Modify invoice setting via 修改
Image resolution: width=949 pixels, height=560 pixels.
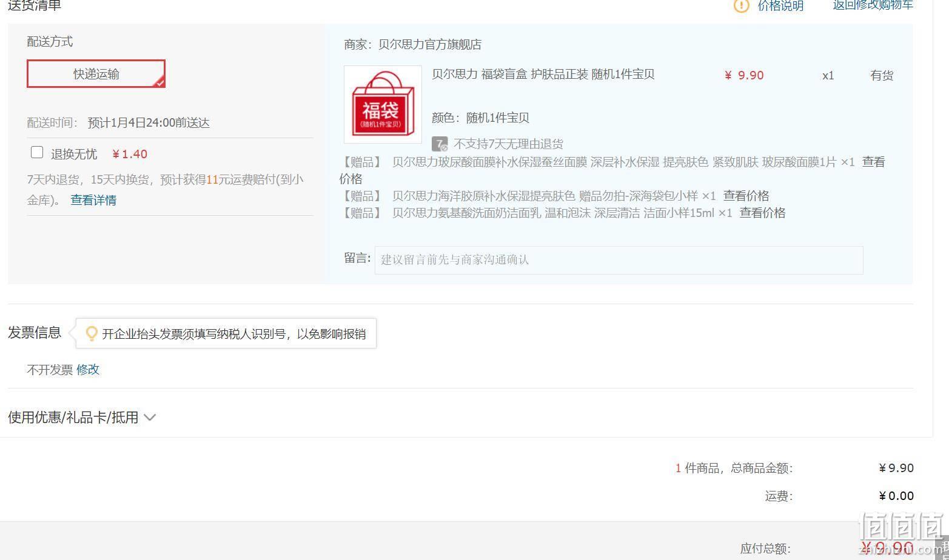click(x=88, y=370)
